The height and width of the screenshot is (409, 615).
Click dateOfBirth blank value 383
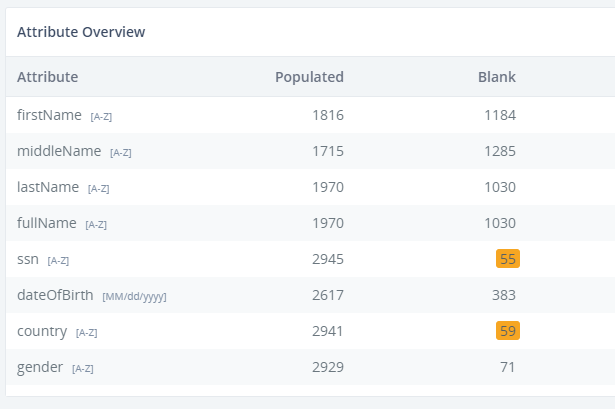click(504, 295)
